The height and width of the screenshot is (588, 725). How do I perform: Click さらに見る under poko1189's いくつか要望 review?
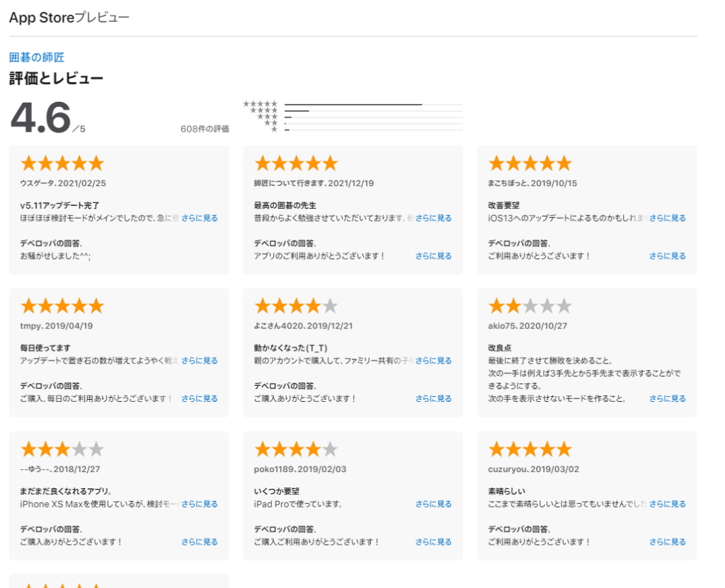coord(433,504)
